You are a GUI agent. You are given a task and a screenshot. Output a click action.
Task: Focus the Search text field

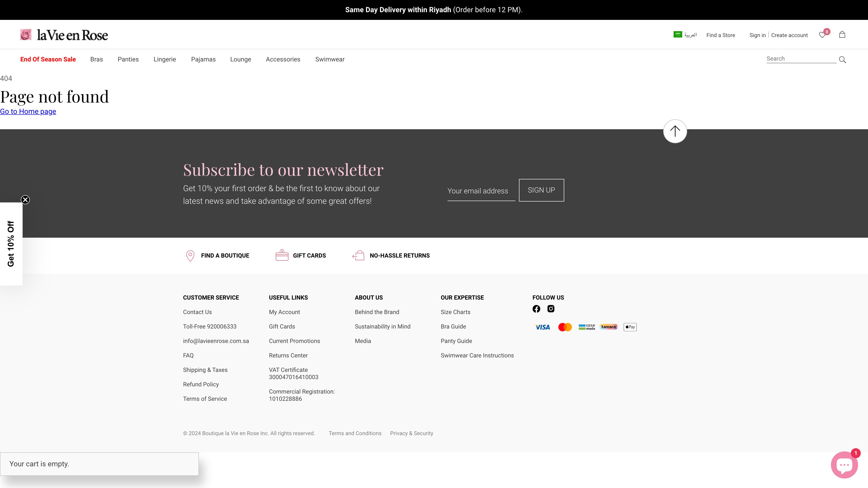pyautogui.click(x=801, y=59)
